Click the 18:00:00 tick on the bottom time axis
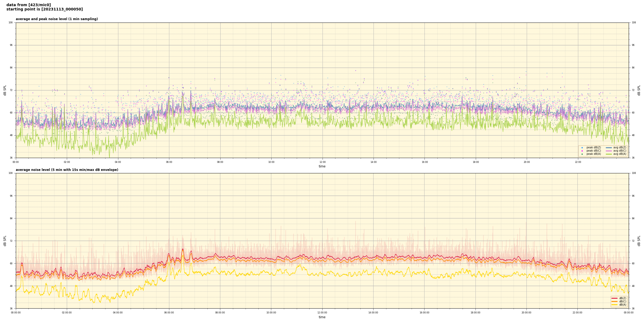 tap(475, 313)
